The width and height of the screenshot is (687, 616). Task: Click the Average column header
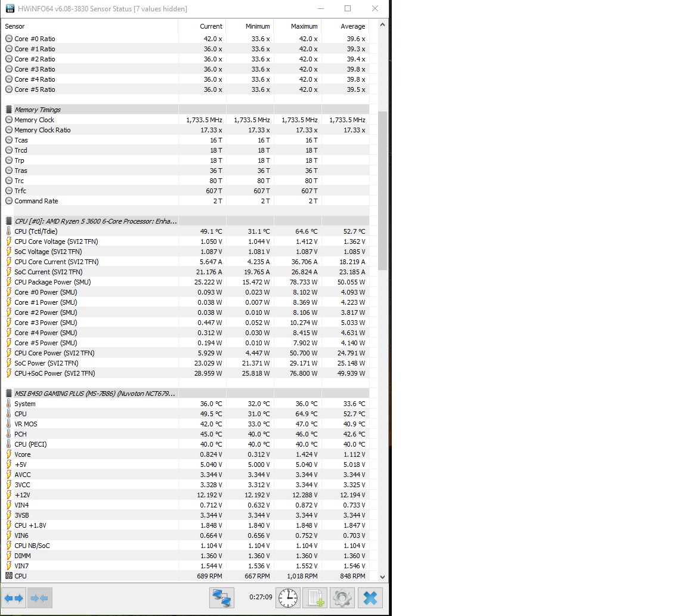[352, 26]
